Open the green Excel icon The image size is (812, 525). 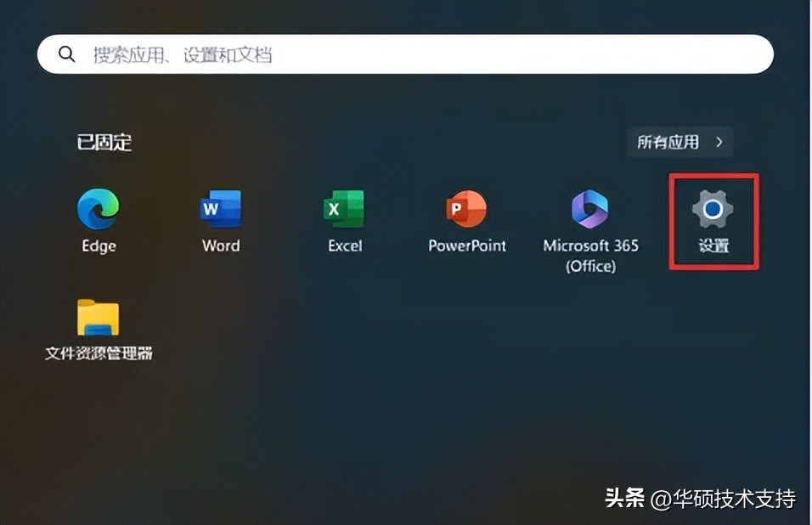[x=344, y=209]
